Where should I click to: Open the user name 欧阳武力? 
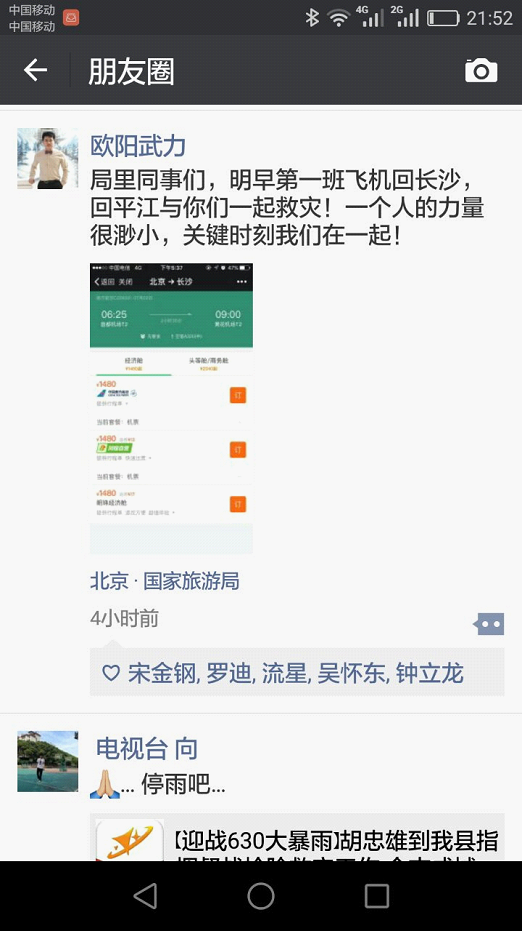pos(138,145)
